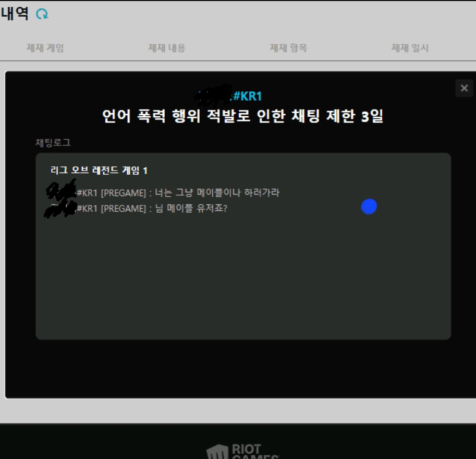Click the message 님 메이플 유저죠?
This screenshot has width=476, height=459.
pyautogui.click(x=192, y=209)
